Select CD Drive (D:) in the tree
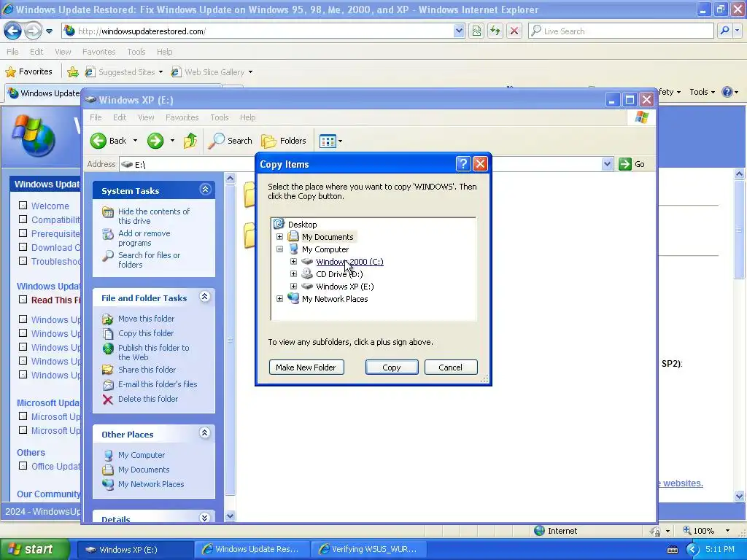The height and width of the screenshot is (560, 747). point(339,274)
